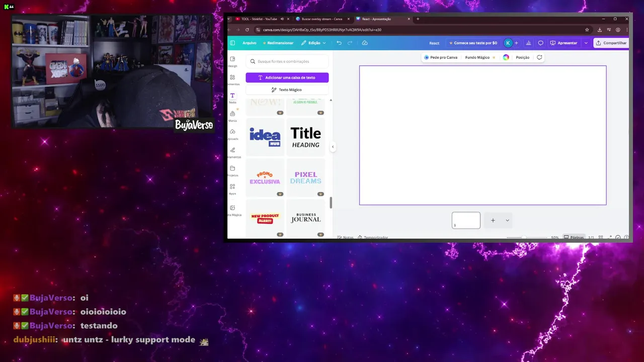Select the BUSINESS JOURNAL font combination
Image resolution: width=644 pixels, height=362 pixels.
point(306,218)
